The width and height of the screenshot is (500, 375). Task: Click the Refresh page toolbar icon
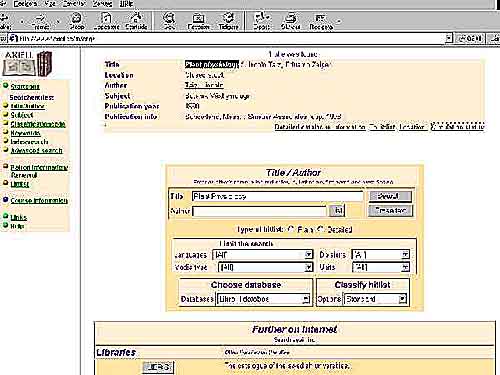(106, 21)
